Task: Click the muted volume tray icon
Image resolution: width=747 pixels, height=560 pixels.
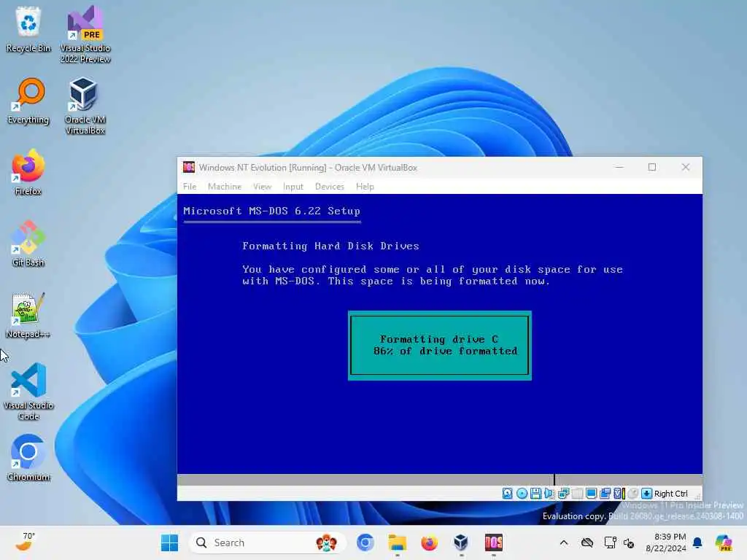Action: (629, 543)
